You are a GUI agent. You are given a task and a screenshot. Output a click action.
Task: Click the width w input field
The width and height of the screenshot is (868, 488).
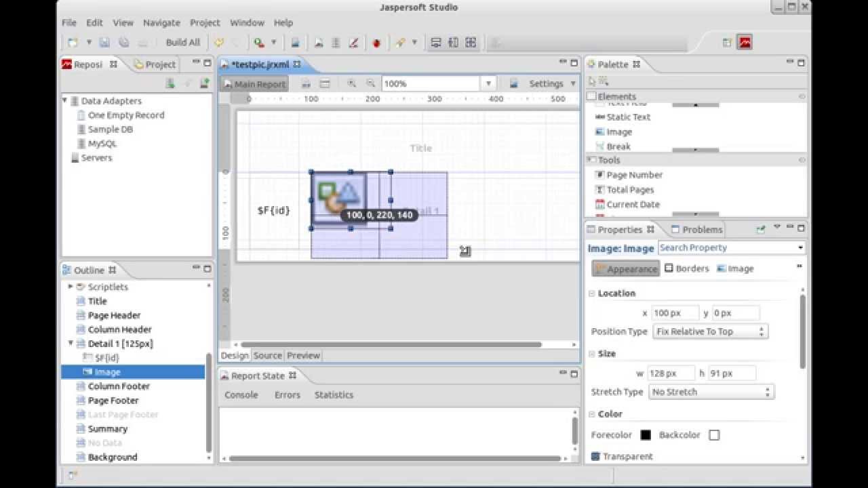click(671, 373)
